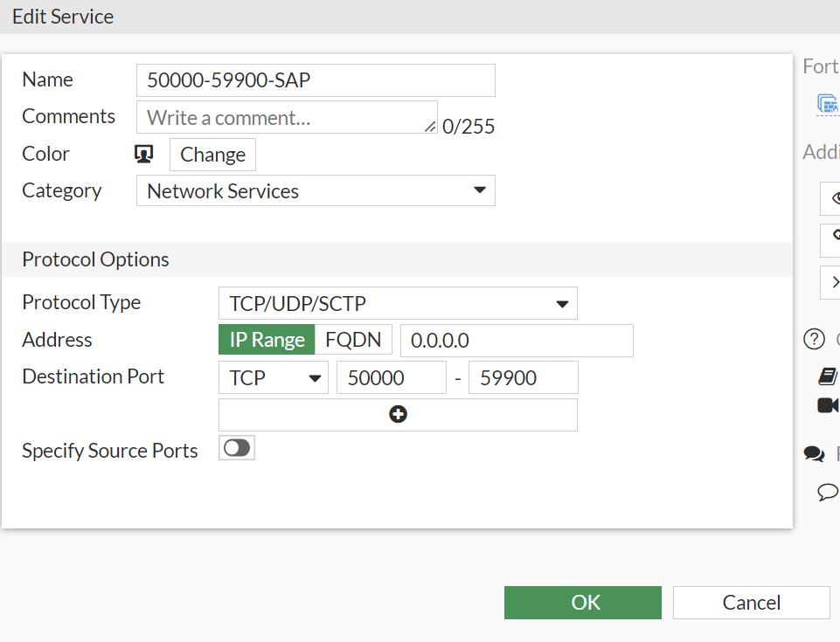Open the documentation book icon
Viewport: 840px width, 642px height.
click(827, 376)
